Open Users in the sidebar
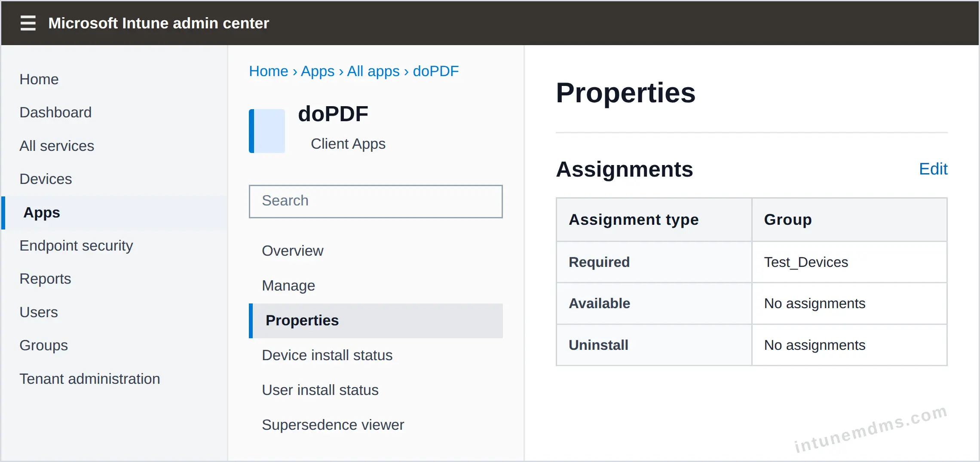Screen dimensions: 980x462 pyautogui.click(x=39, y=312)
